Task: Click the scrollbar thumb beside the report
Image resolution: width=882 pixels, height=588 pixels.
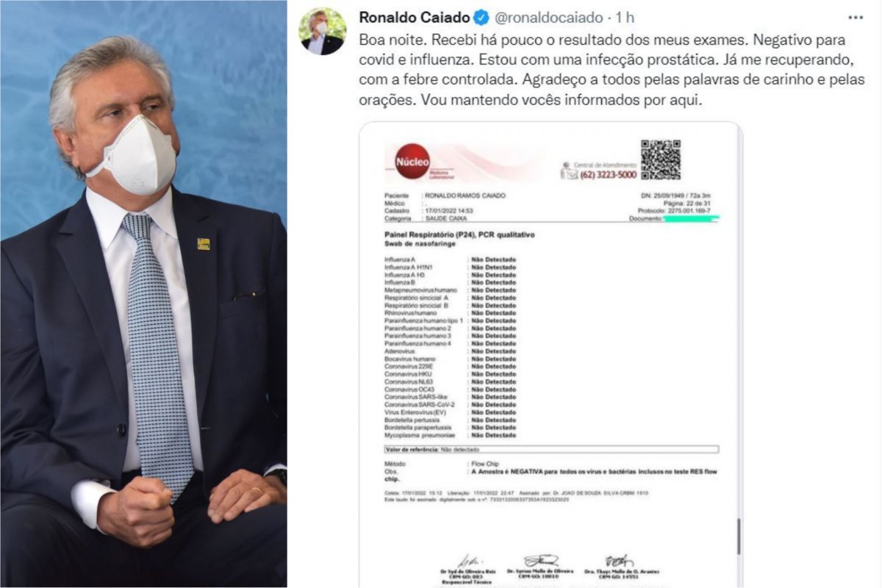Action: [739, 537]
